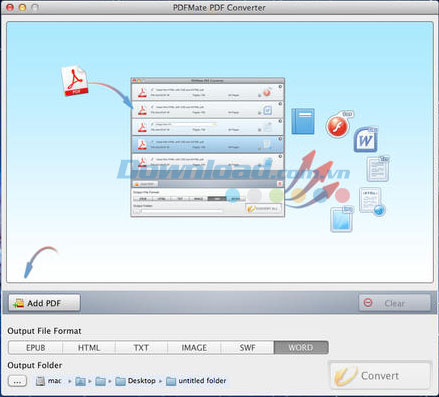Screen dimensions: 439x397
Task: Click the HTML page globe icon
Action: coord(372,201)
